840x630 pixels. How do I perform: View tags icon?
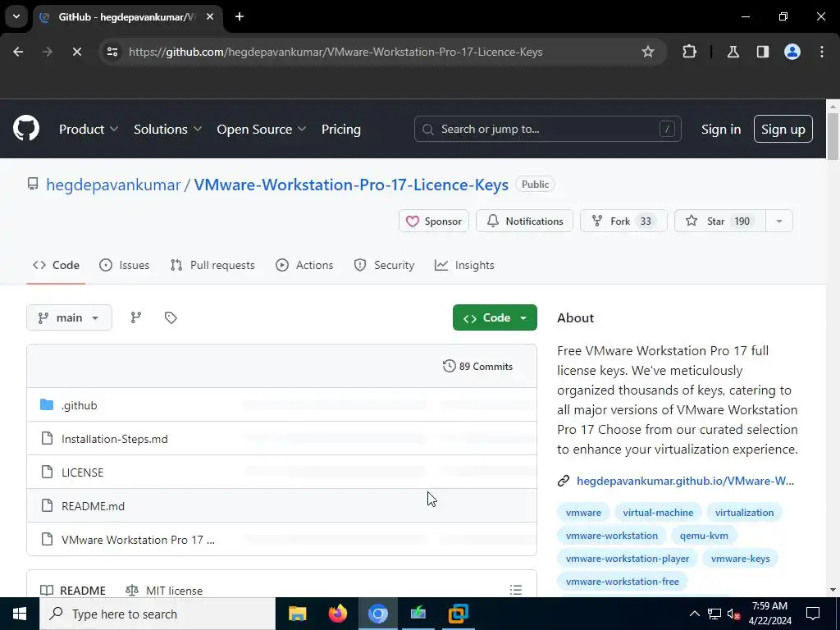click(x=171, y=317)
